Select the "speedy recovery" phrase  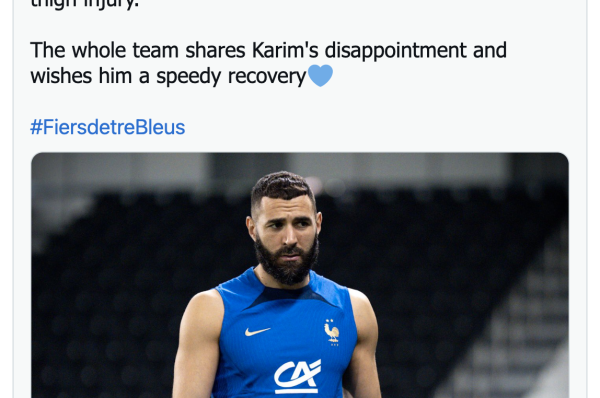point(231,77)
